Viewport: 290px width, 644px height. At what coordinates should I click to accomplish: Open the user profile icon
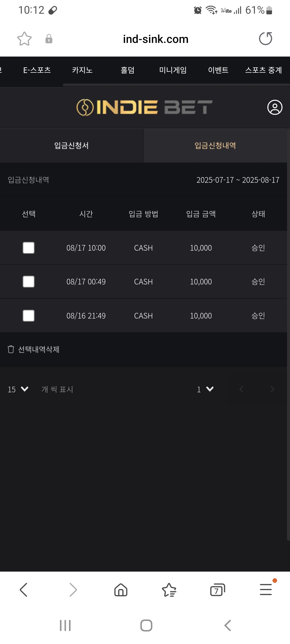click(x=275, y=108)
